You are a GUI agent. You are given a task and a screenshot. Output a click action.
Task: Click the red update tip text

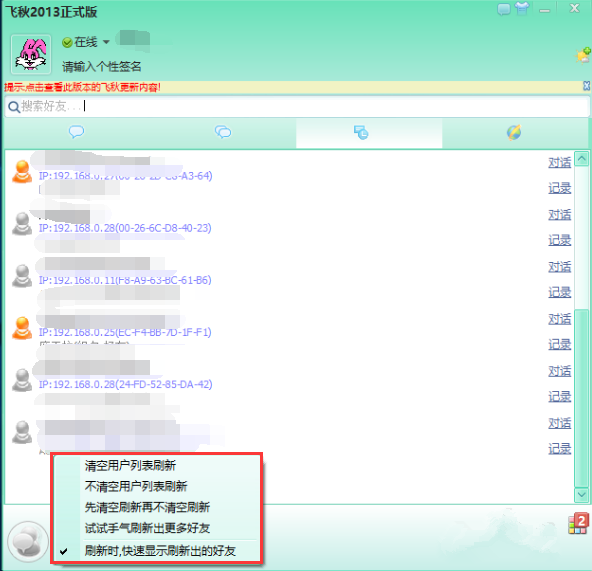[82, 87]
